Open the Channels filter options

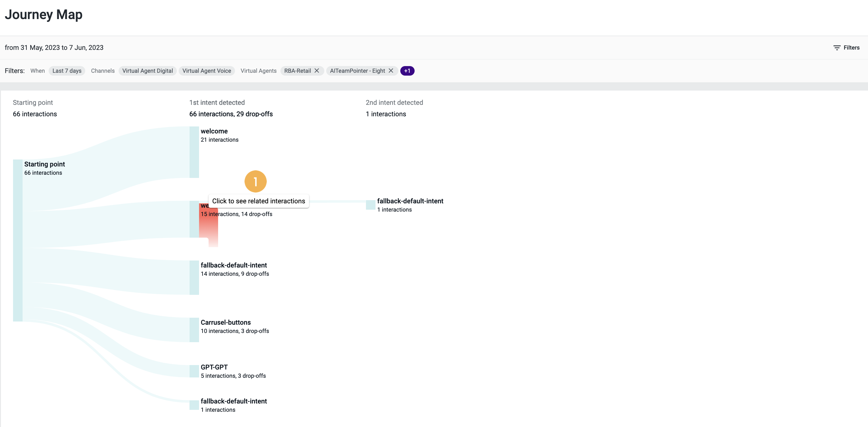(103, 71)
